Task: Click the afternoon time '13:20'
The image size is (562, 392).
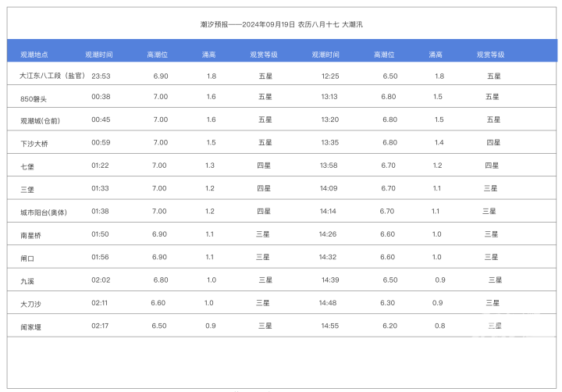Action: pos(329,119)
